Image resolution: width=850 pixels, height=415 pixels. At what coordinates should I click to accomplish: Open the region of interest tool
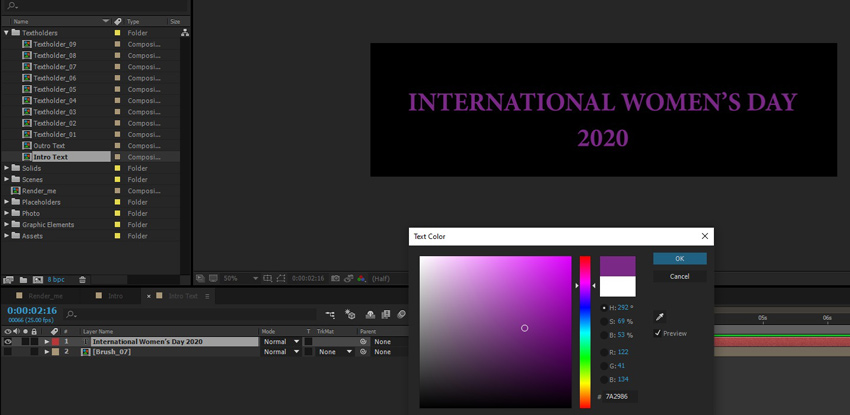click(267, 278)
